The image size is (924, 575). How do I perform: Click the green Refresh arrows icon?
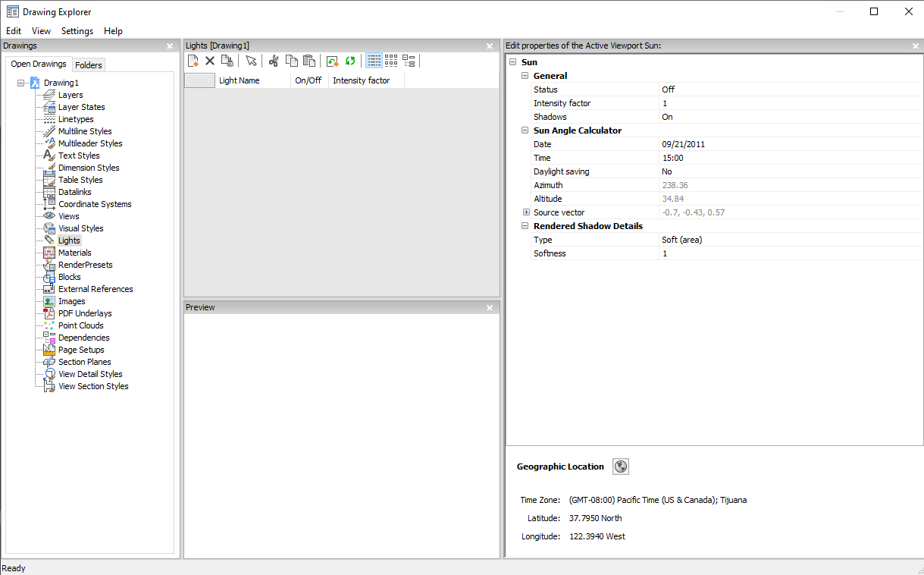tap(350, 61)
